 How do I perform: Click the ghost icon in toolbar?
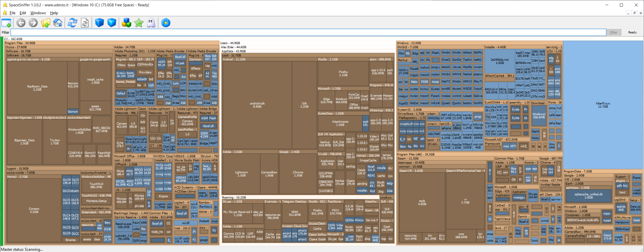pos(151,23)
